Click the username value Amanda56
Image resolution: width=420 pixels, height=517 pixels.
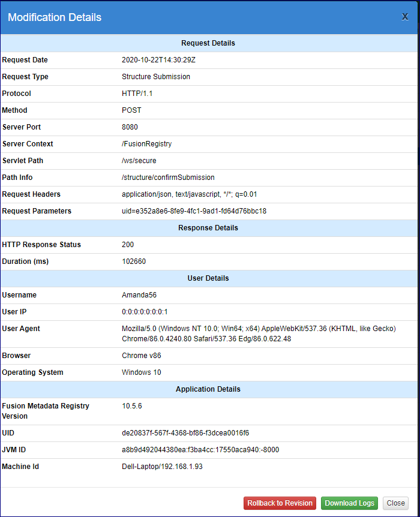click(x=139, y=295)
